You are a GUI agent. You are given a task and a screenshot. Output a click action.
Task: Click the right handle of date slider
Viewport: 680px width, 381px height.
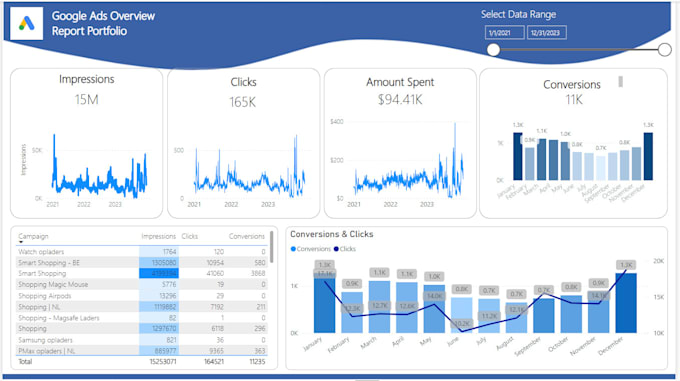coord(664,50)
